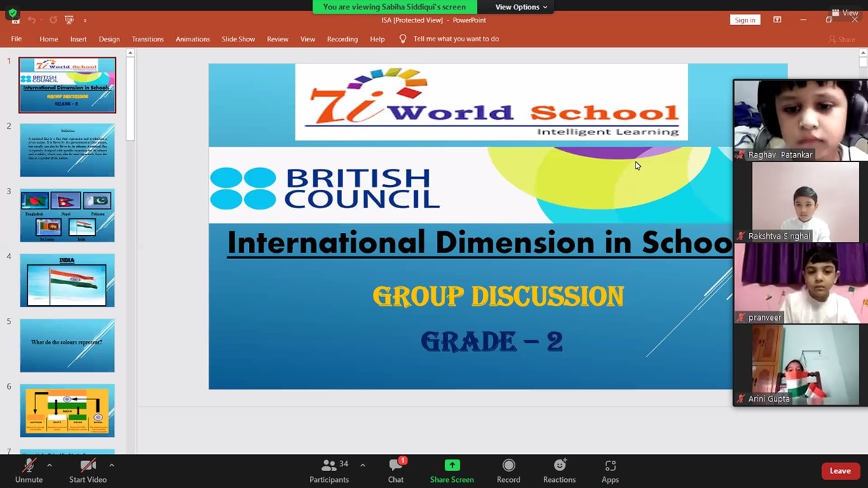Open the Chat panel

(396, 471)
